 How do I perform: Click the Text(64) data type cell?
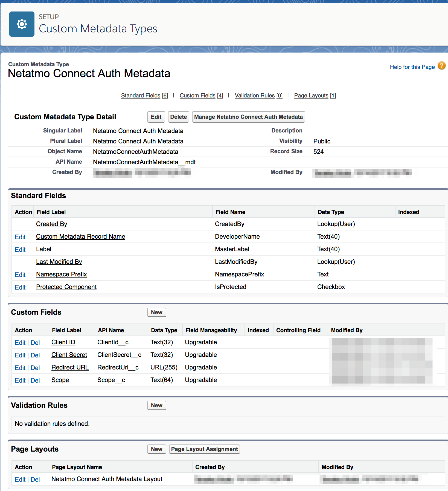162,380
